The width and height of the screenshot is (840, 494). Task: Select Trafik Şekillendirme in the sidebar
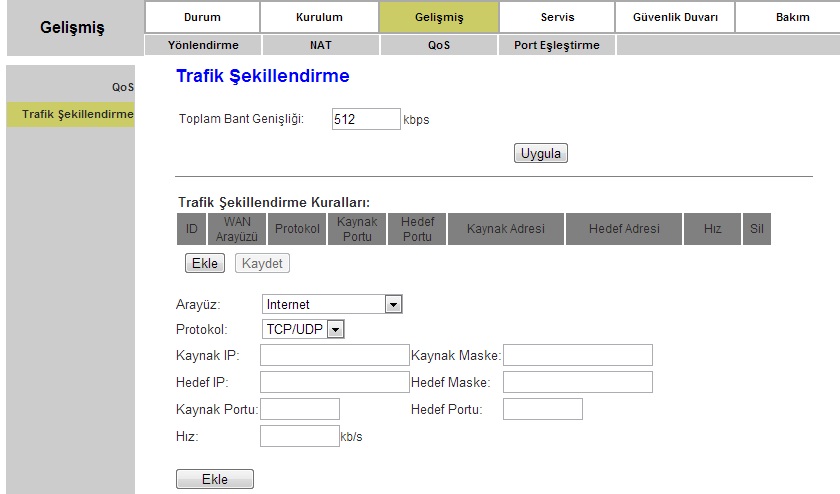coord(71,114)
